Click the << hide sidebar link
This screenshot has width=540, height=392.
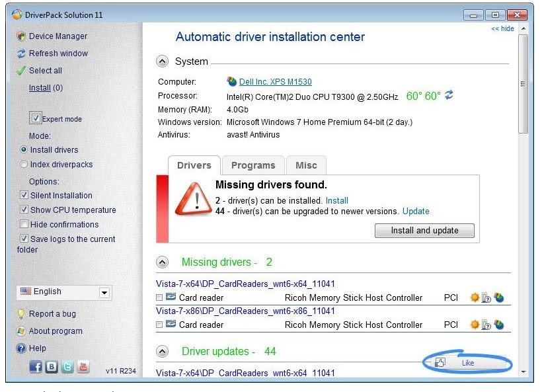tap(502, 28)
